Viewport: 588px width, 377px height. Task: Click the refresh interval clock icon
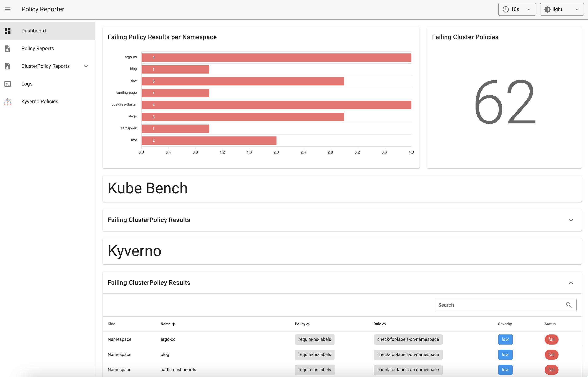pos(506,9)
